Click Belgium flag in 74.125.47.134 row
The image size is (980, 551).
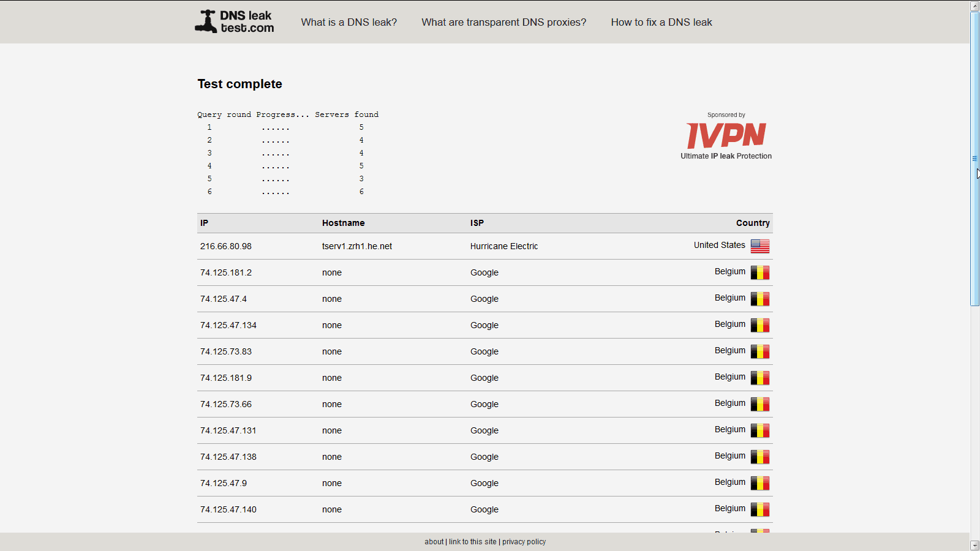coord(760,325)
